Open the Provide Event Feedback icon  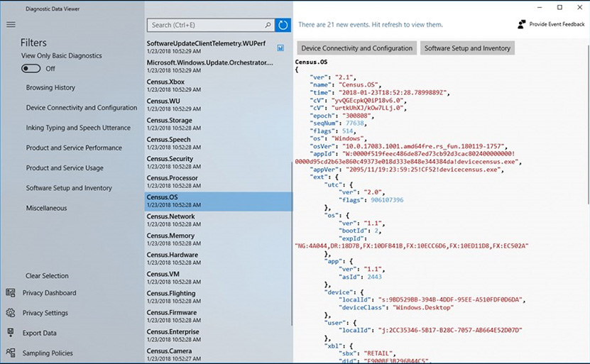tap(522, 24)
